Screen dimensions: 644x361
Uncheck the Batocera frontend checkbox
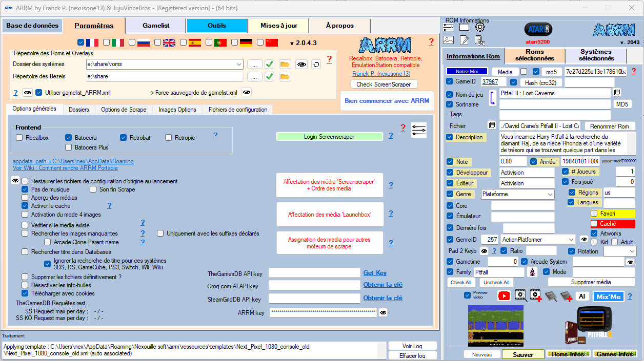point(69,137)
